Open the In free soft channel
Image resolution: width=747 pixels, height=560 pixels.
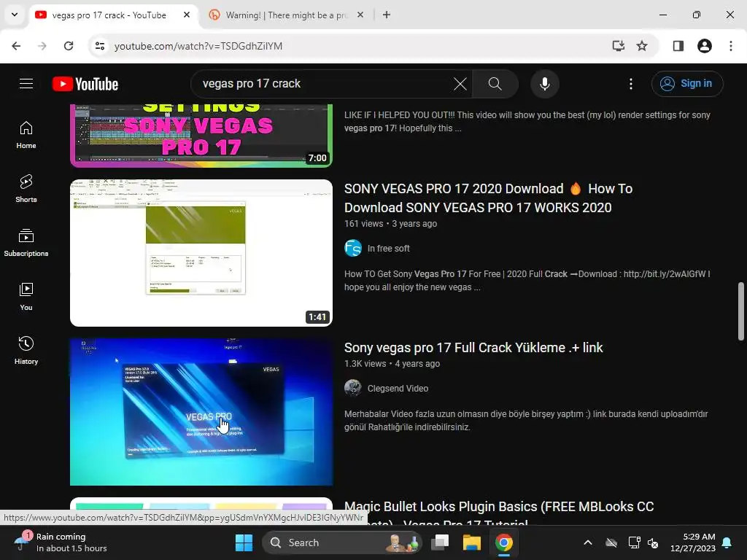[x=388, y=249]
